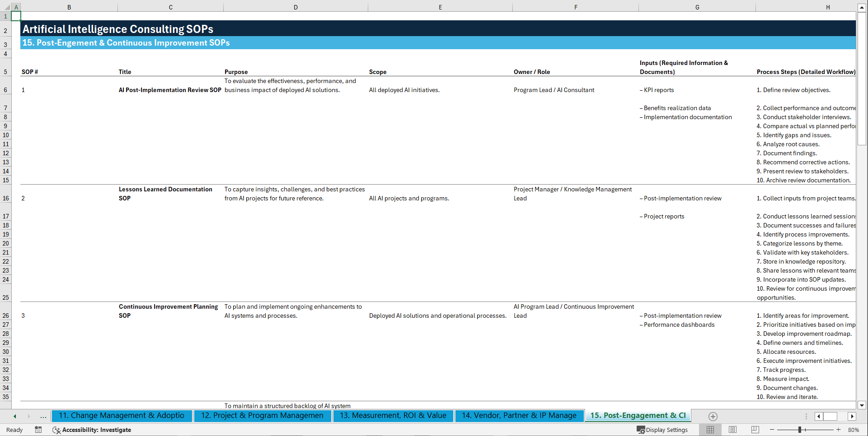Click the left sheet navigation arrow
The width and height of the screenshot is (868, 436).
click(15, 416)
